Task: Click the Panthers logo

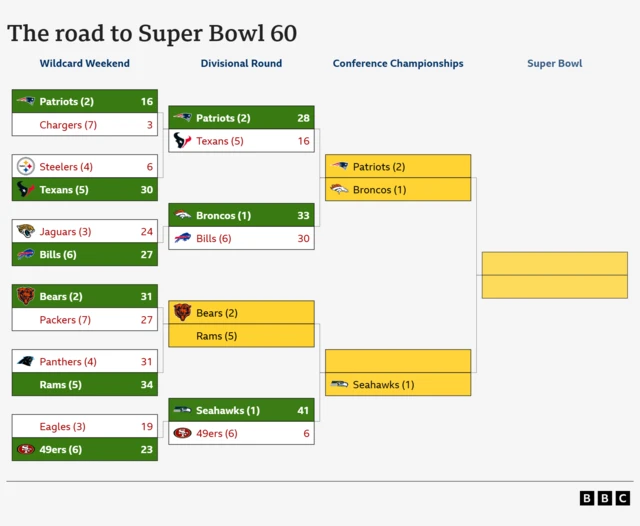Action: [26, 361]
